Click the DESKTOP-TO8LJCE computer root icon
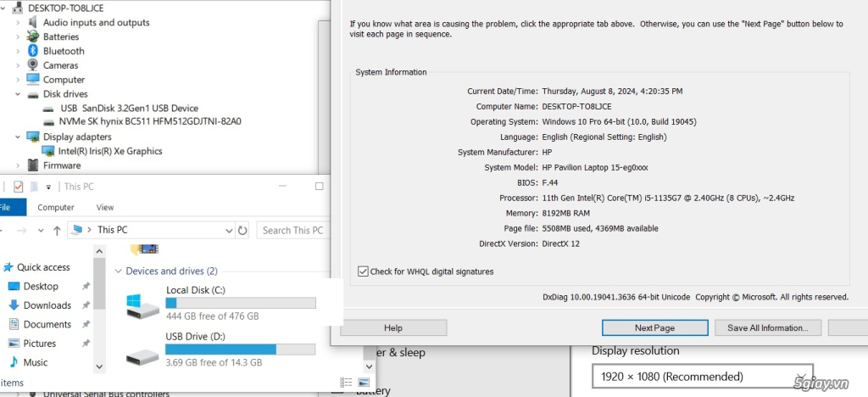 coord(18,8)
